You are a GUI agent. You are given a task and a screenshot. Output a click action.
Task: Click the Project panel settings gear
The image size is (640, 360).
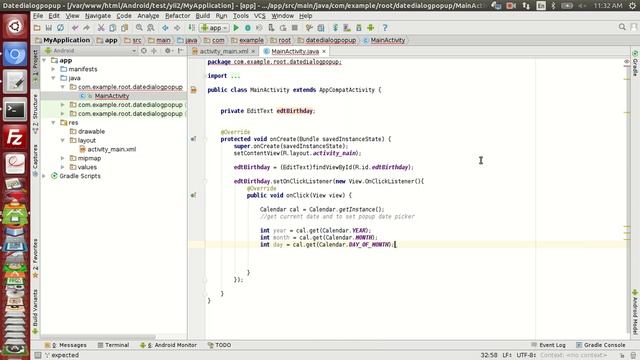(168, 51)
